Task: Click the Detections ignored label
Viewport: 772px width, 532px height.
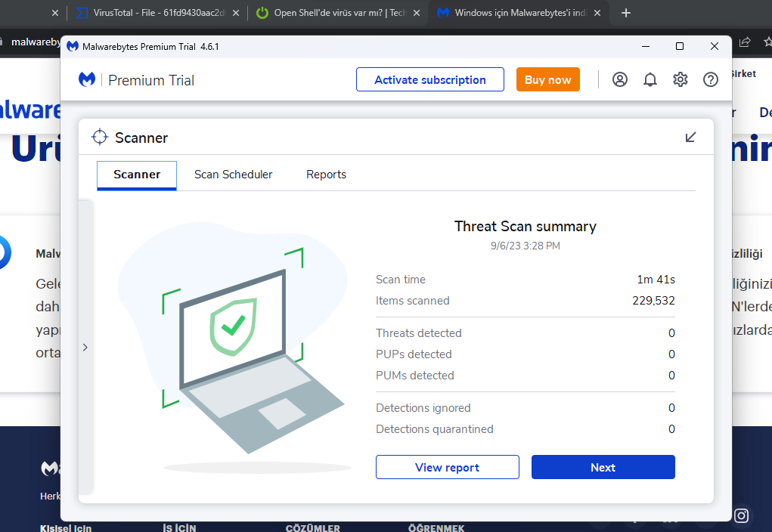Action: point(423,408)
